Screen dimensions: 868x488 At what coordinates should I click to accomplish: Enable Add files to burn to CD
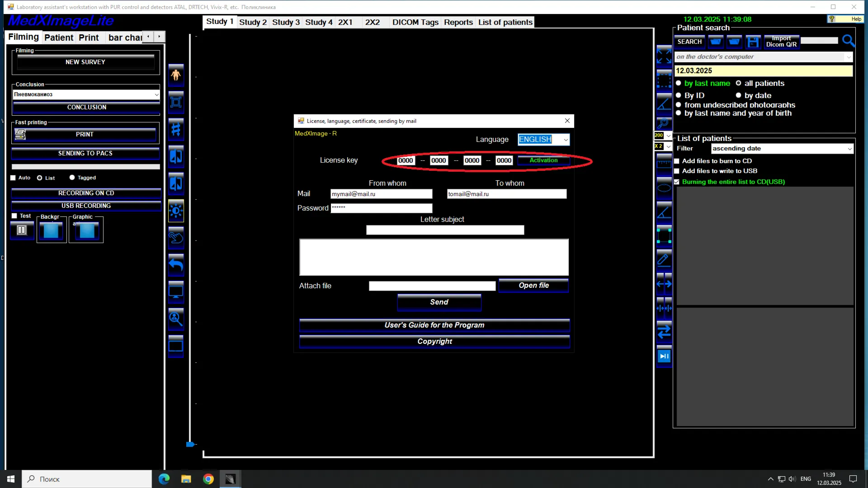(677, 161)
